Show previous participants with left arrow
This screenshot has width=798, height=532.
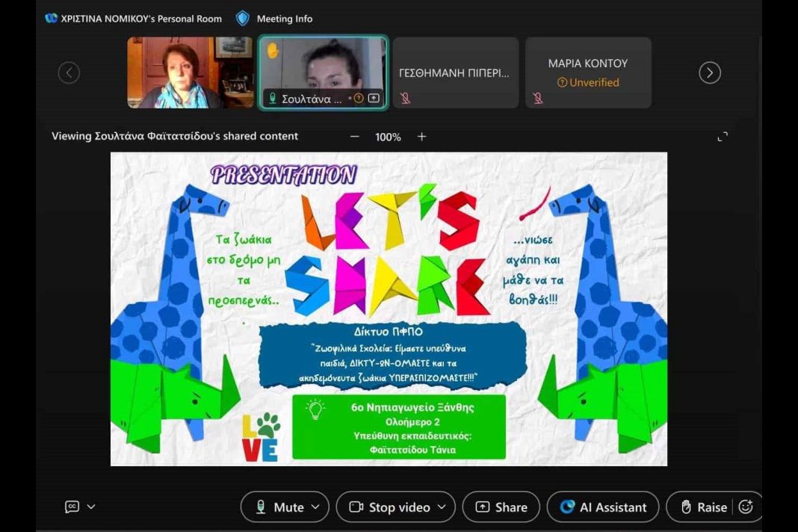[x=69, y=72]
